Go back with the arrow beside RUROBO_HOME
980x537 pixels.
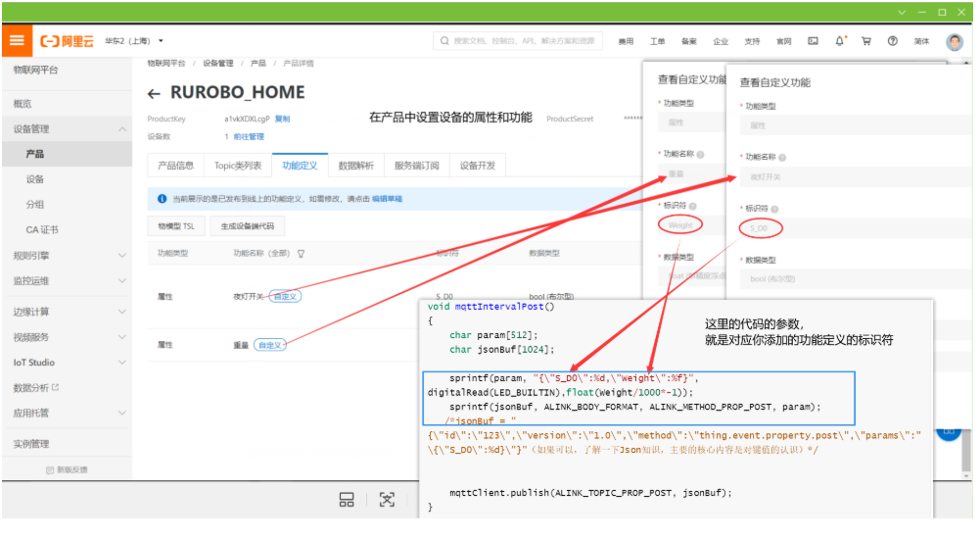click(x=154, y=94)
